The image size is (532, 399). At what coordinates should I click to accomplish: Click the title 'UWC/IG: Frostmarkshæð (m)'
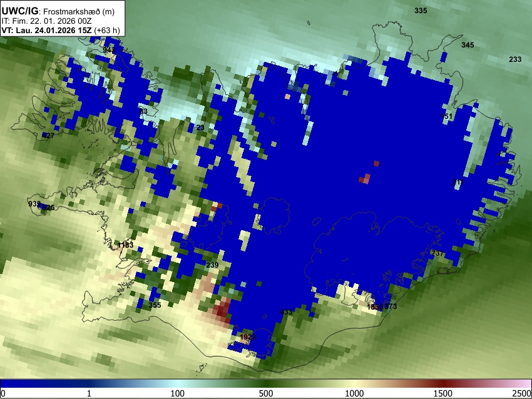(58, 11)
